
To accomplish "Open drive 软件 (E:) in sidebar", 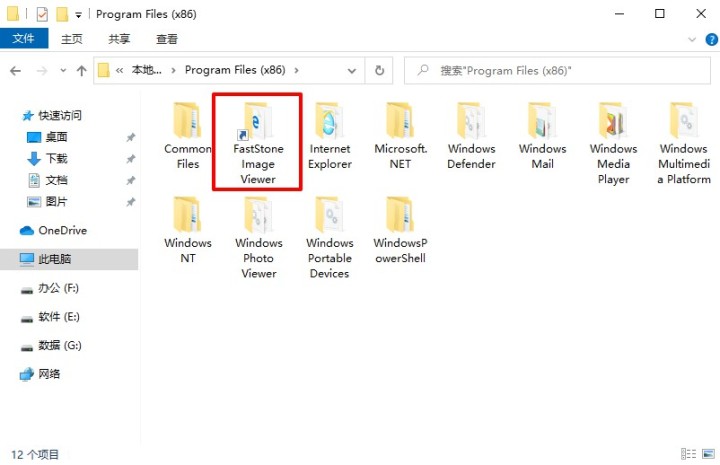I will click(59, 317).
